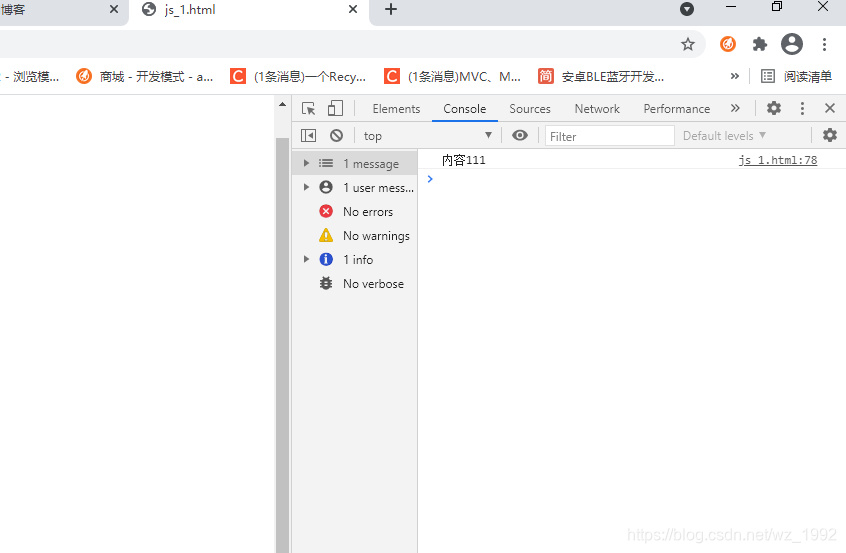Click the list icon beside 1 message
The width and height of the screenshot is (846, 553).
[x=326, y=163]
